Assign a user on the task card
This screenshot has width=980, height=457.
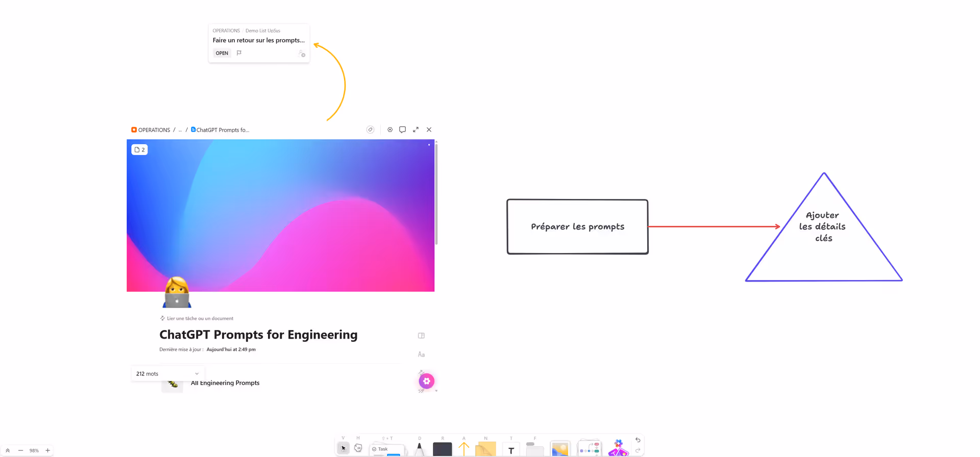(x=302, y=53)
